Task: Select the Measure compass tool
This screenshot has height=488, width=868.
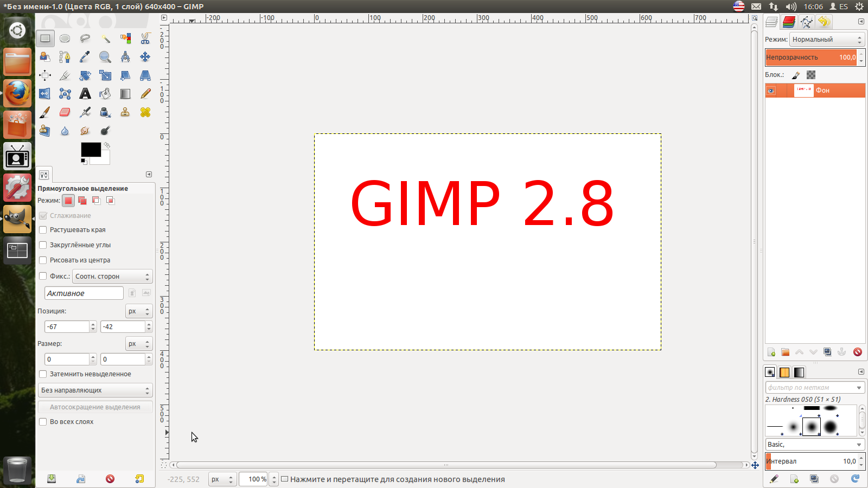Action: [x=125, y=57]
